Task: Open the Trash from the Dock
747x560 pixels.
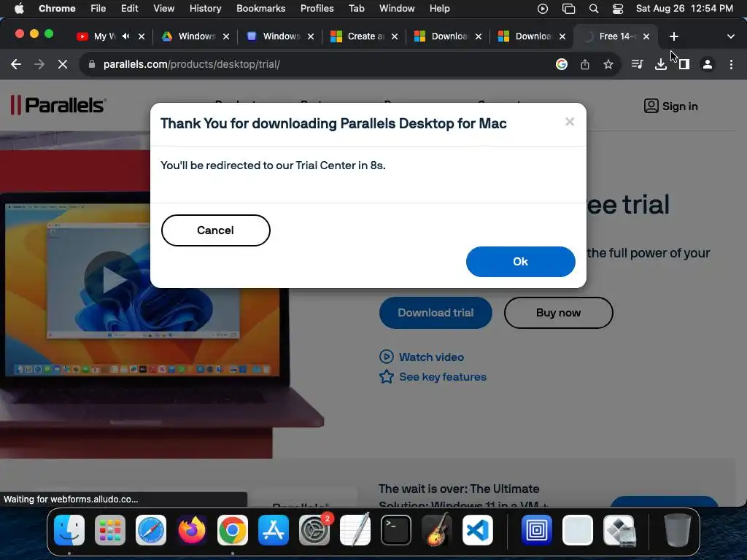Action: 678,530
